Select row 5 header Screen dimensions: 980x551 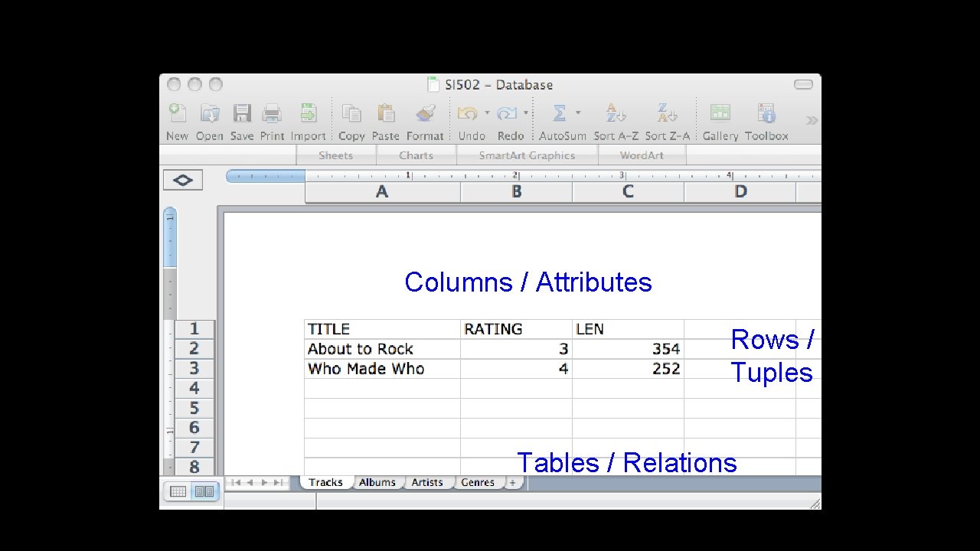[194, 409]
